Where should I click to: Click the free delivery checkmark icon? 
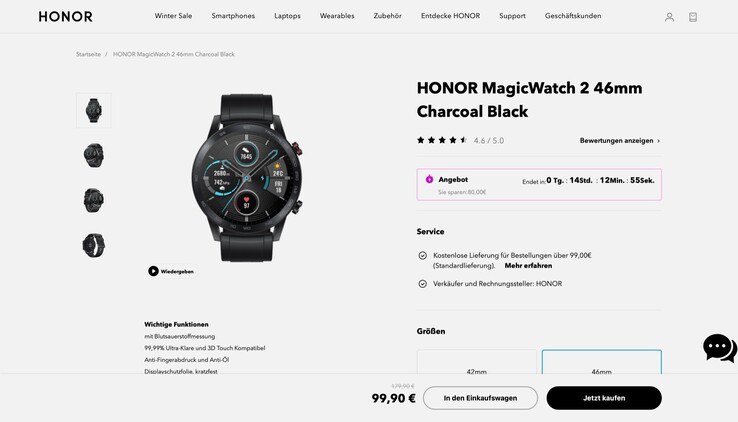click(x=423, y=255)
